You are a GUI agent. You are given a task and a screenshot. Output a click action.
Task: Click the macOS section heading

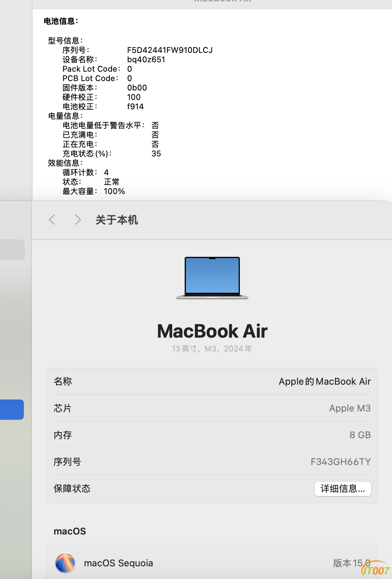click(70, 531)
